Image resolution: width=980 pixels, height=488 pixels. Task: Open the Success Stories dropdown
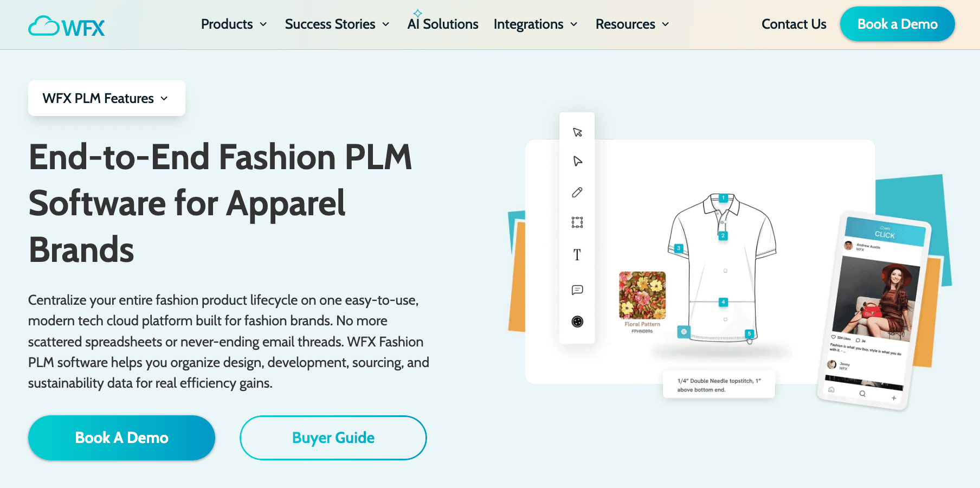pyautogui.click(x=337, y=24)
